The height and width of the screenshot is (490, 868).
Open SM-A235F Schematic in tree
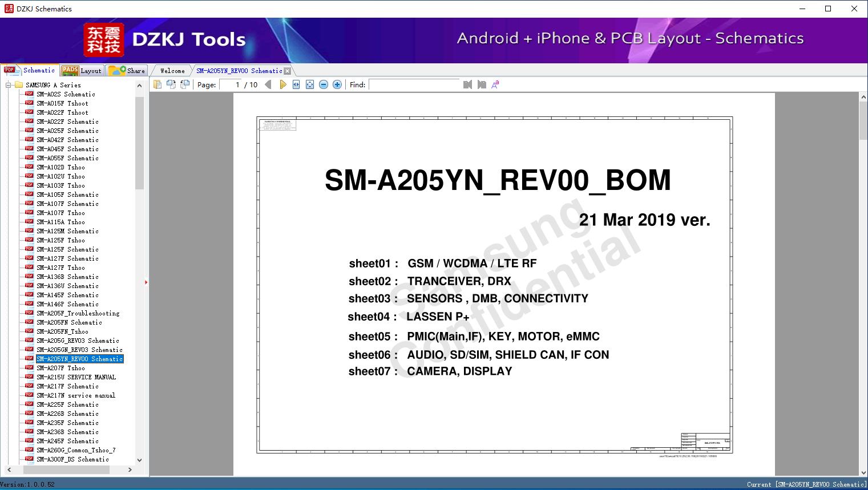tap(68, 423)
